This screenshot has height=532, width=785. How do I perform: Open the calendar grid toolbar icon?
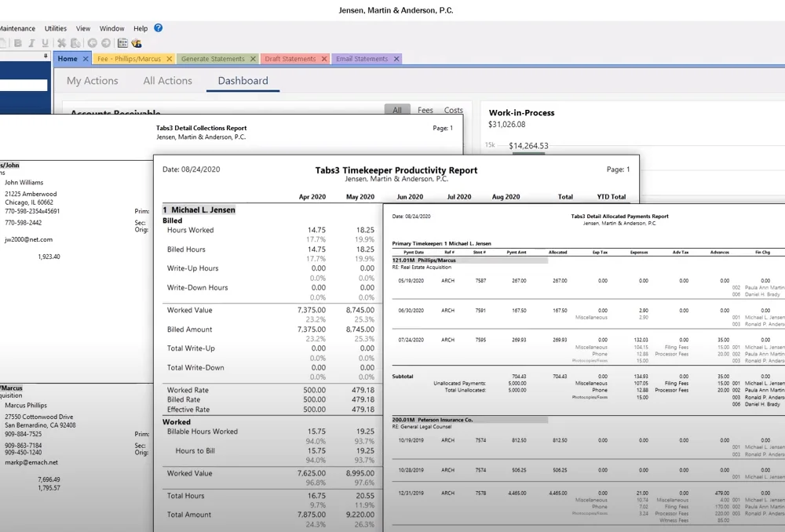point(122,43)
